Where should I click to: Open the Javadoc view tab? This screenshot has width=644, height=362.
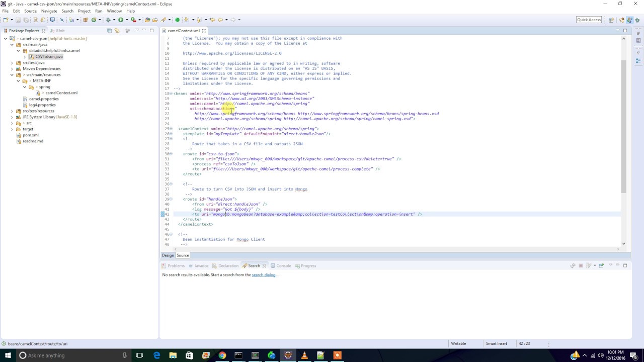pos(199,266)
